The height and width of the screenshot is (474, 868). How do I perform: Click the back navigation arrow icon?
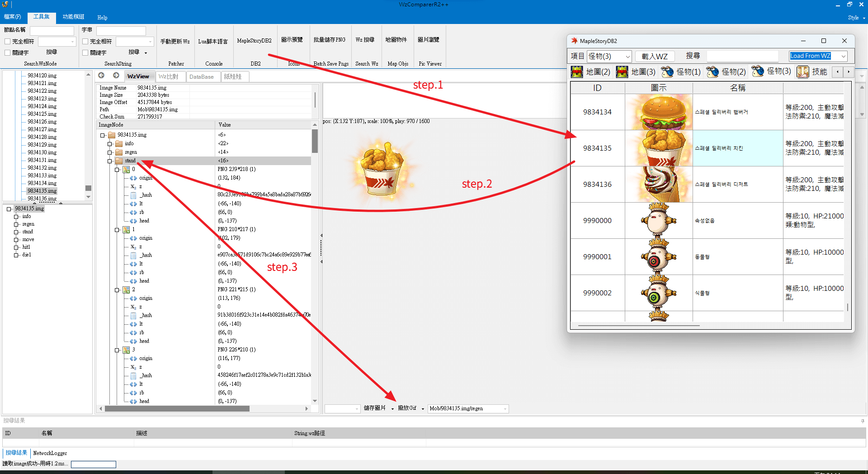101,76
